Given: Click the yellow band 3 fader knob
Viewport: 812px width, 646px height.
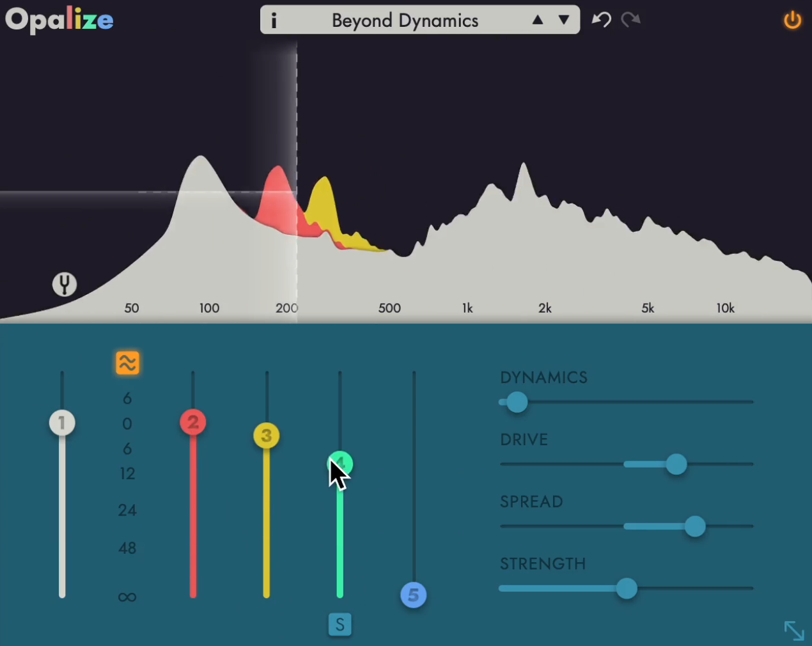Looking at the screenshot, I should pyautogui.click(x=266, y=436).
